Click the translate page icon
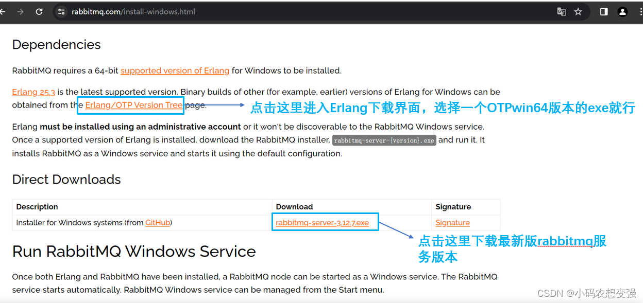 tap(562, 11)
